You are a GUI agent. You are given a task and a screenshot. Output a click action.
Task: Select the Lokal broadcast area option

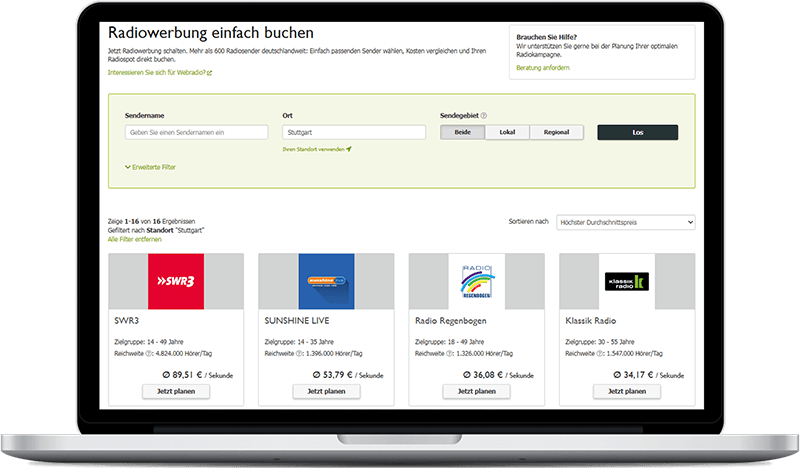507,132
